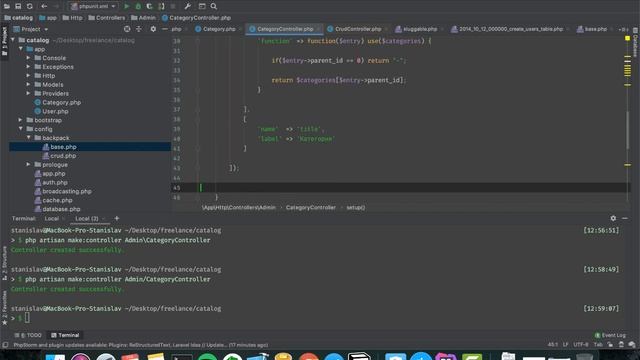Collapse the app folder
640x360 pixels.
point(21,49)
